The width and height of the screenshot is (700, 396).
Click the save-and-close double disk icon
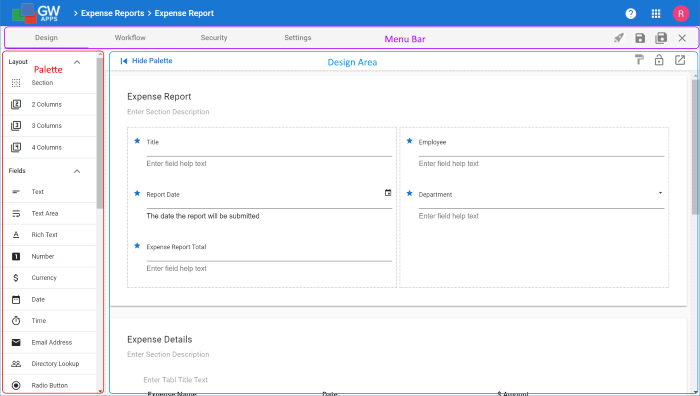(x=661, y=38)
